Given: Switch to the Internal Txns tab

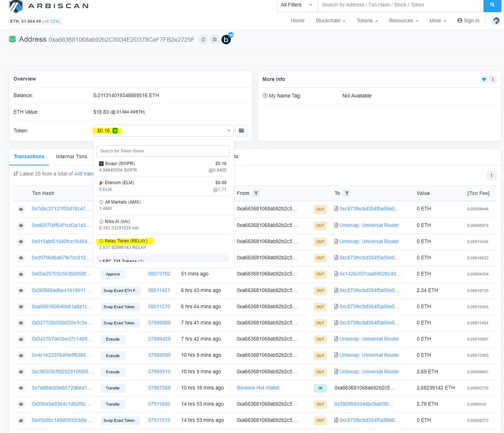Looking at the screenshot, I should (x=71, y=157).
